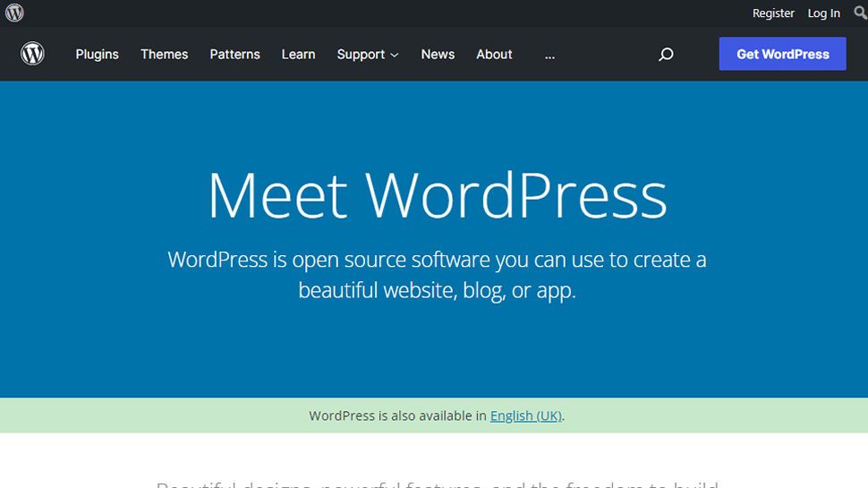The height and width of the screenshot is (488, 868).
Task: Open the ellipsis more menu
Action: 549,55
